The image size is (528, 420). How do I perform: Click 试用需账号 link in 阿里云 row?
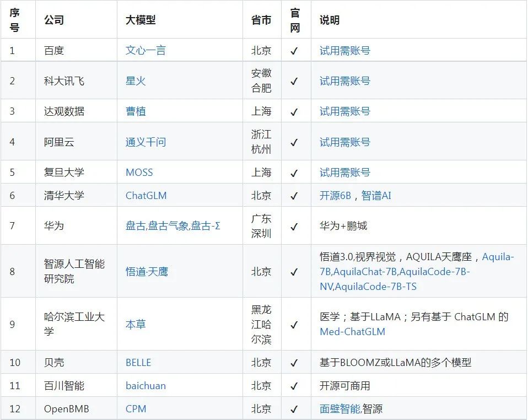[x=345, y=142]
